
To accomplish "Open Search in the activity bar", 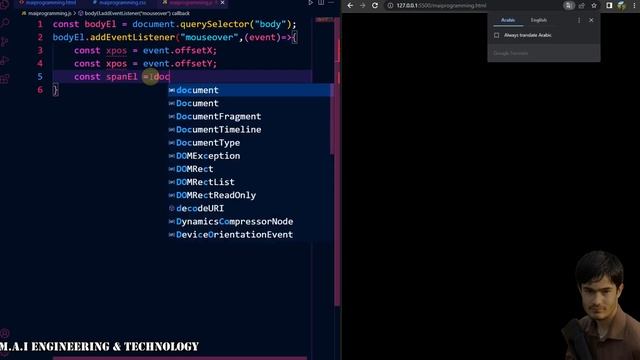I will click(5, 23).
